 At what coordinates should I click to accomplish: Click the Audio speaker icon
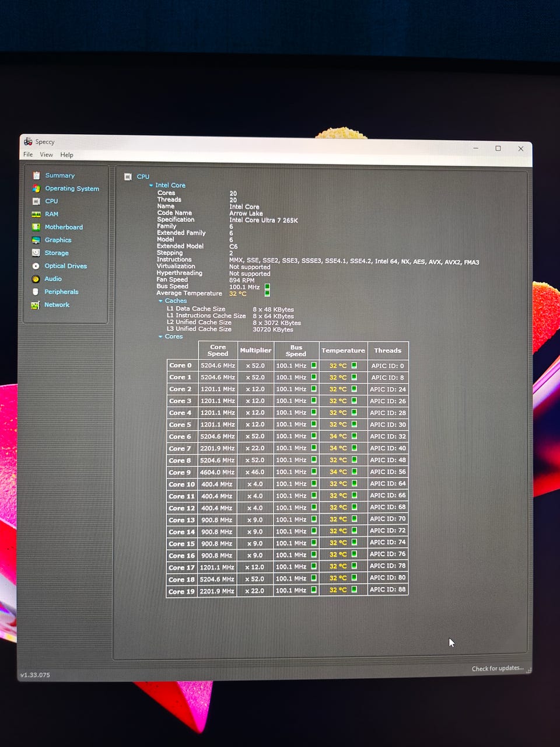[36, 279]
